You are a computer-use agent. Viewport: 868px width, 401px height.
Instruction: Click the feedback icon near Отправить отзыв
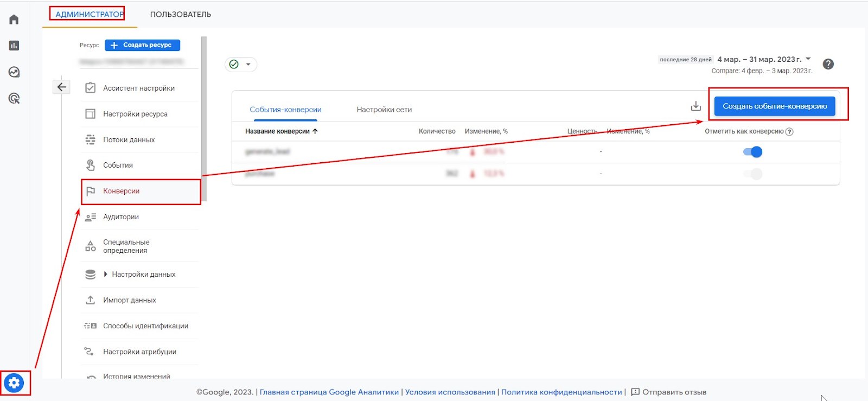click(x=635, y=392)
